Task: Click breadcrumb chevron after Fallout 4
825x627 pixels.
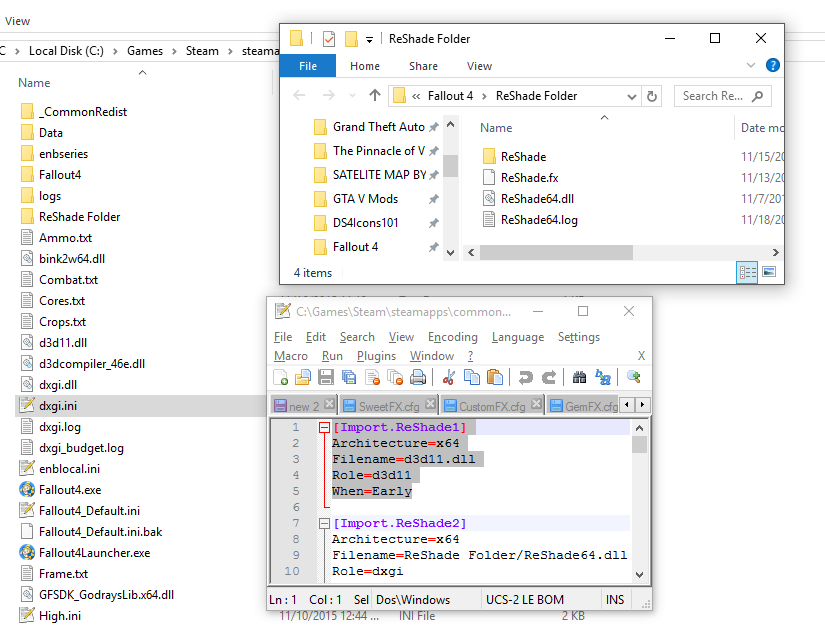Action: click(484, 96)
